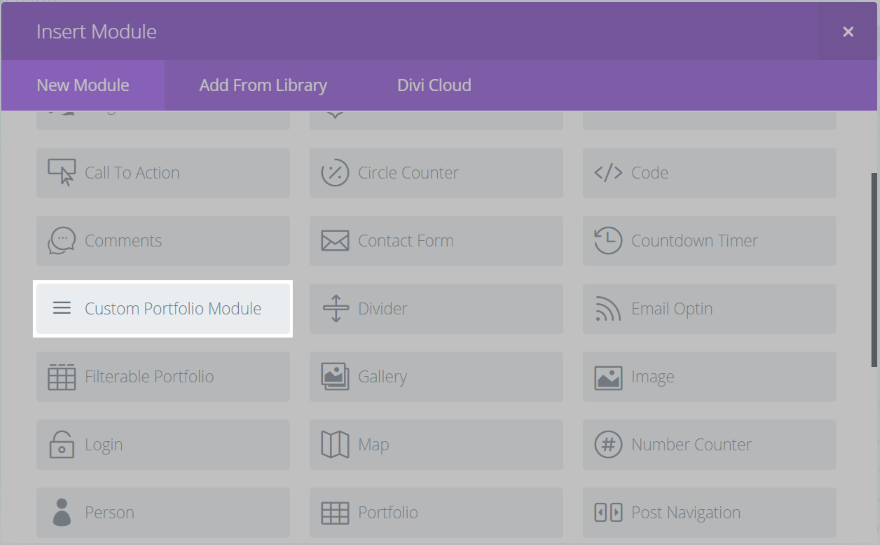Choose the Comments speech bubble icon

[62, 241]
